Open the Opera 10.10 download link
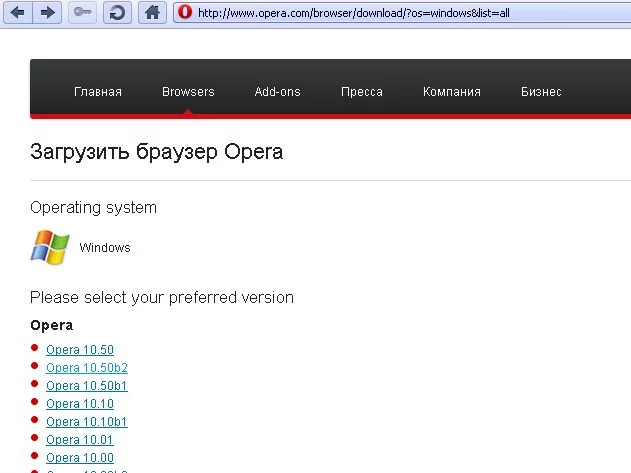 (x=80, y=403)
